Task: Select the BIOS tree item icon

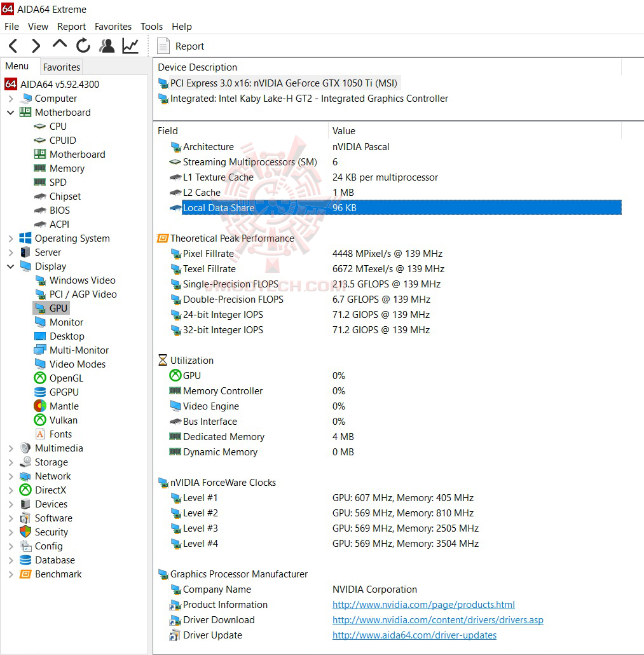Action: point(39,210)
